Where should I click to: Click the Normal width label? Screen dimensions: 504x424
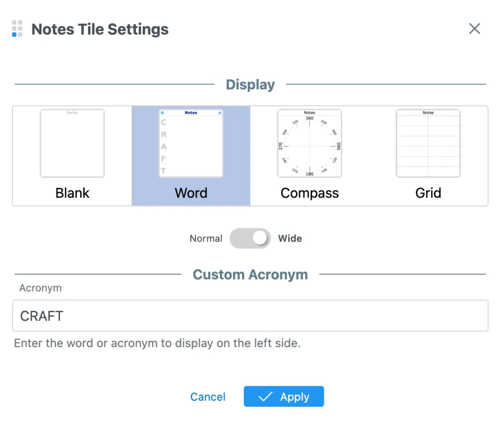206,239
